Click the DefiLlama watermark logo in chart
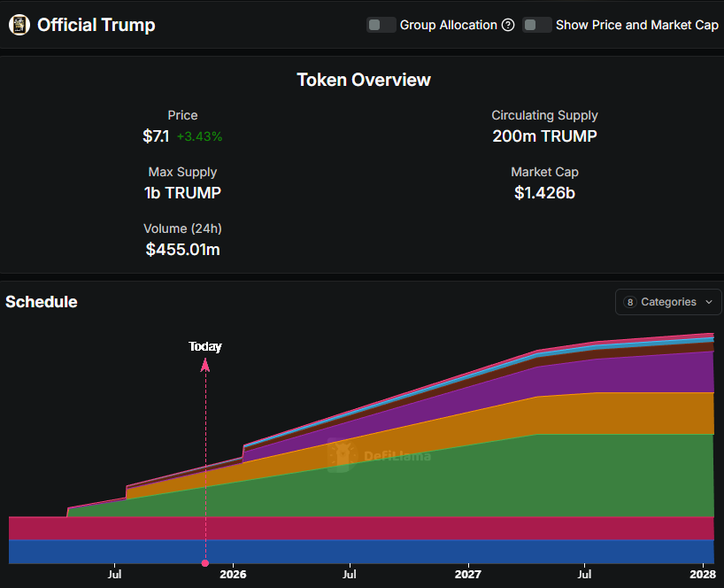724x588 pixels. (341, 455)
